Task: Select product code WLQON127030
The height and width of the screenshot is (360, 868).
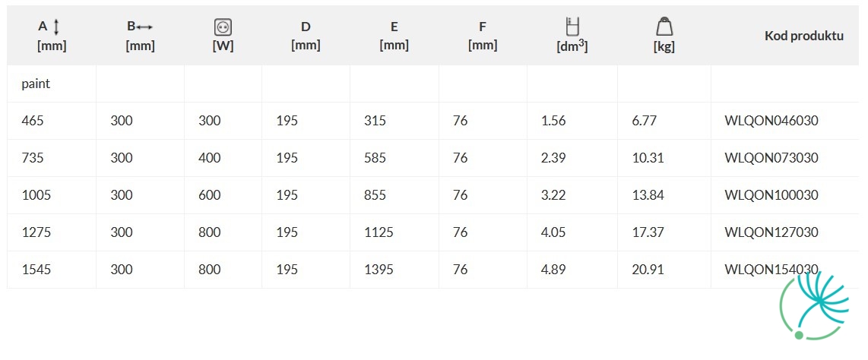Action: click(x=771, y=232)
